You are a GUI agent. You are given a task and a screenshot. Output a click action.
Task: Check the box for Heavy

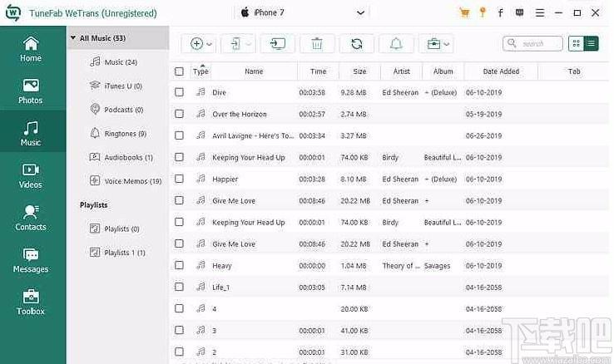tap(179, 265)
